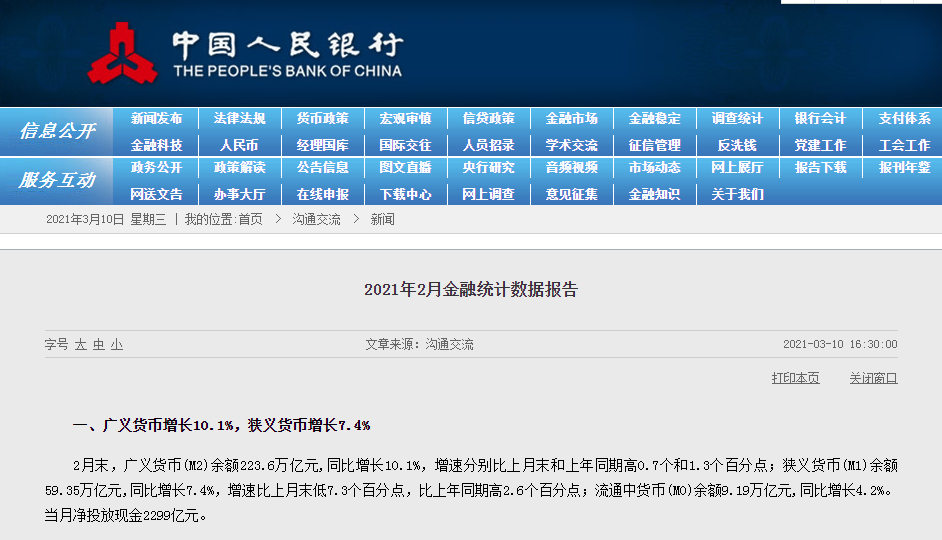Click 沟通交流 breadcrumb link
Viewport: 942px width, 540px height.
pos(316,220)
